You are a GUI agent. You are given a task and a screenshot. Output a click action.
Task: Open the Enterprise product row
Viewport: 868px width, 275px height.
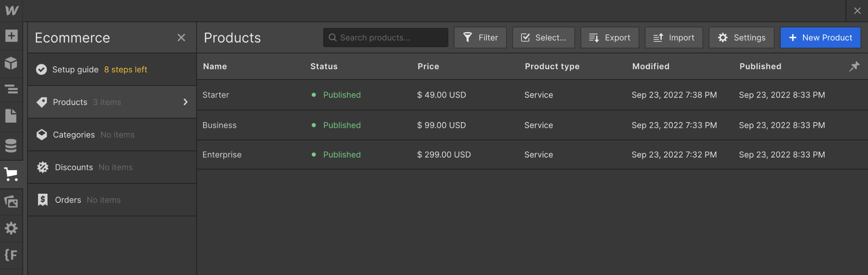click(222, 155)
